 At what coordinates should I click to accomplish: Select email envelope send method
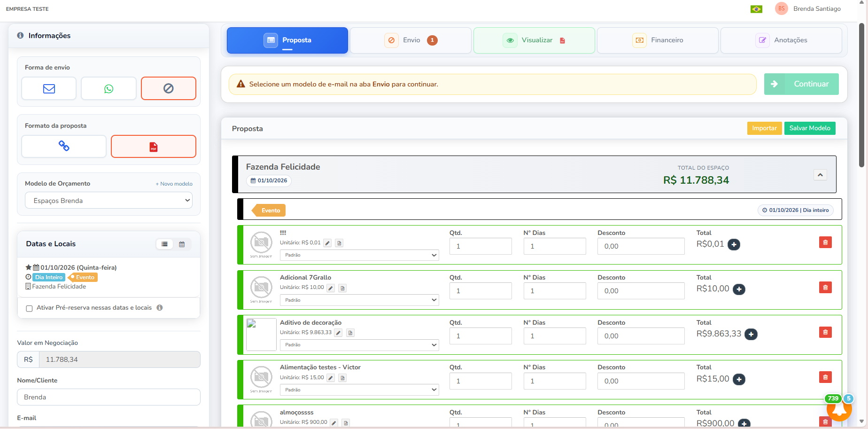(x=49, y=88)
